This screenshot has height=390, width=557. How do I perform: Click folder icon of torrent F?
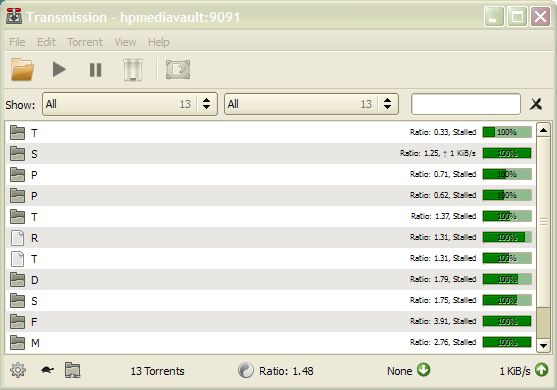click(x=17, y=321)
